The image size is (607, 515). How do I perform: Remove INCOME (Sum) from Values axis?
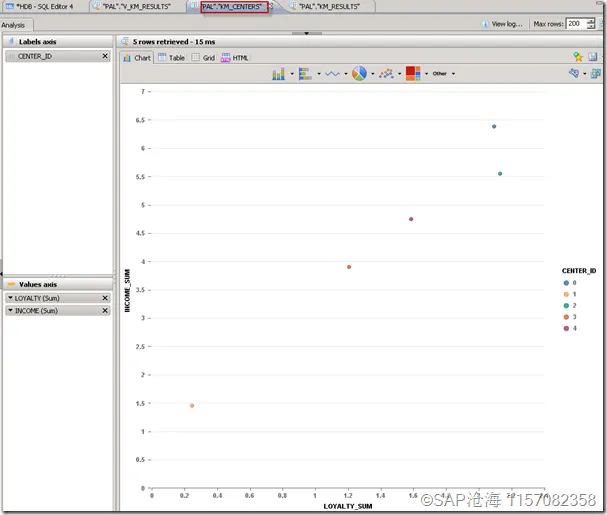105,311
